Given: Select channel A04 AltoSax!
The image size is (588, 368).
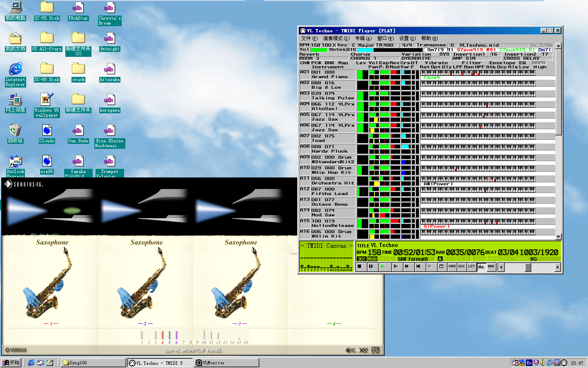Looking at the screenshot, I should [327, 106].
